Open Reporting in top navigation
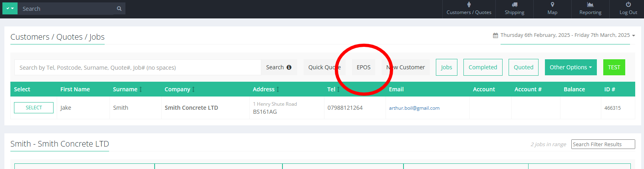 point(590,9)
